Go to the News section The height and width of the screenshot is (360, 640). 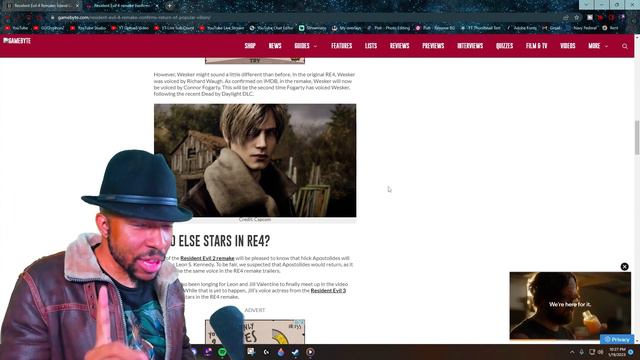[x=275, y=46]
